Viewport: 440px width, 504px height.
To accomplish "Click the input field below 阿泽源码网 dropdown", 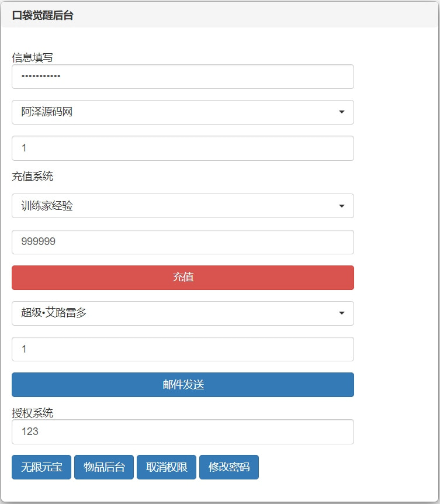I will [182, 149].
